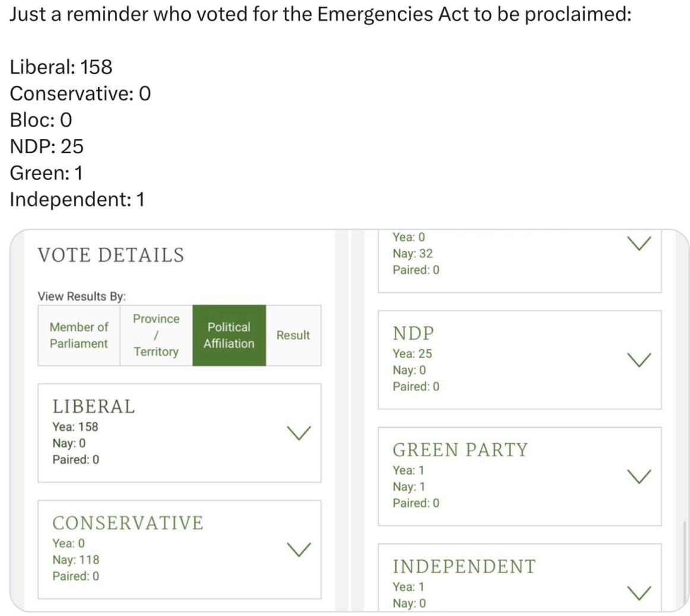Click the INDEPENDENT heading
The width and height of the screenshot is (690, 616).
[x=464, y=566]
